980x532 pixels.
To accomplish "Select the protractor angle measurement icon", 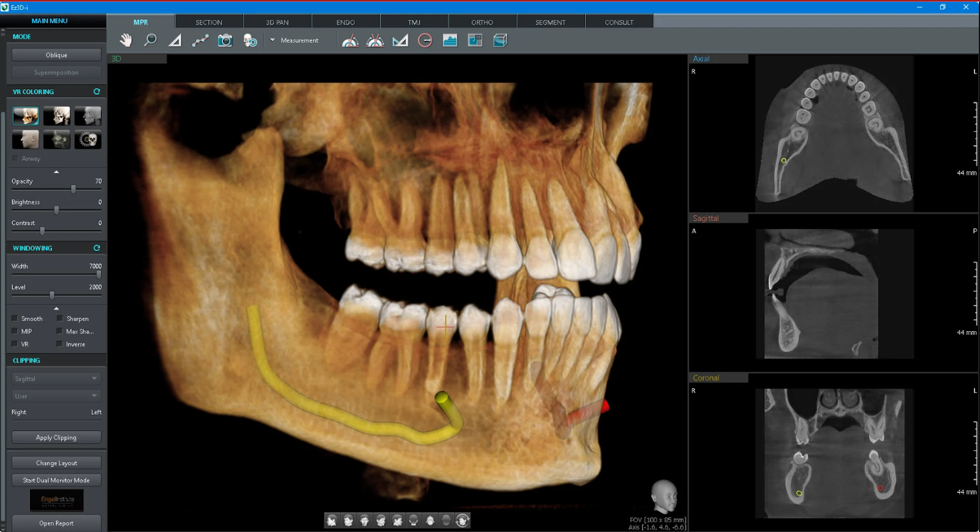I will (x=350, y=40).
